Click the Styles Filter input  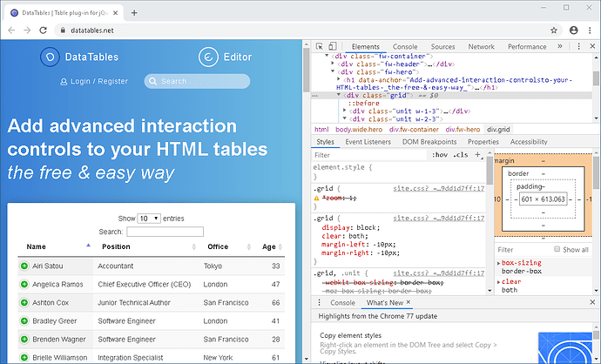[x=369, y=155]
